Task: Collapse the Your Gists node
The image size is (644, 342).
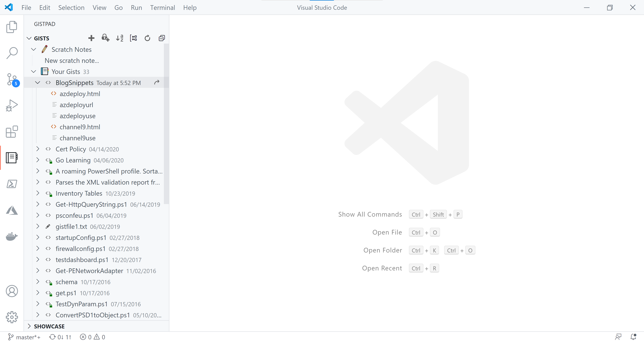Action: point(34,71)
